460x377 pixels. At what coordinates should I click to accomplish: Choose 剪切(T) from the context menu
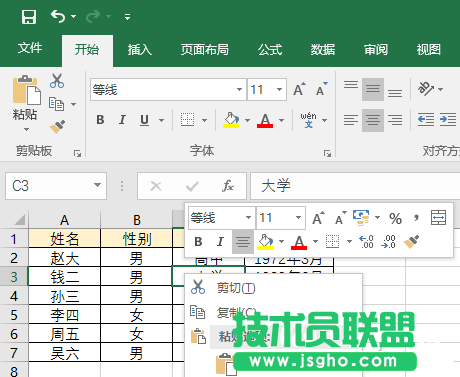tap(273, 288)
